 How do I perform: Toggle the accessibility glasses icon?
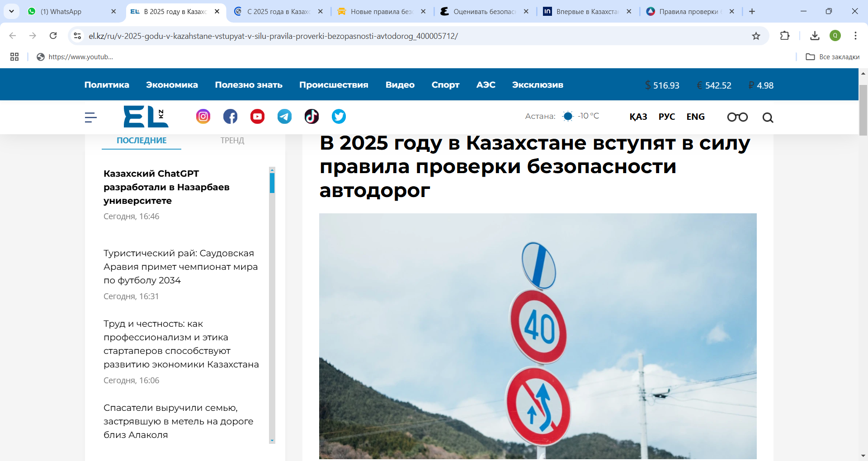(x=737, y=118)
